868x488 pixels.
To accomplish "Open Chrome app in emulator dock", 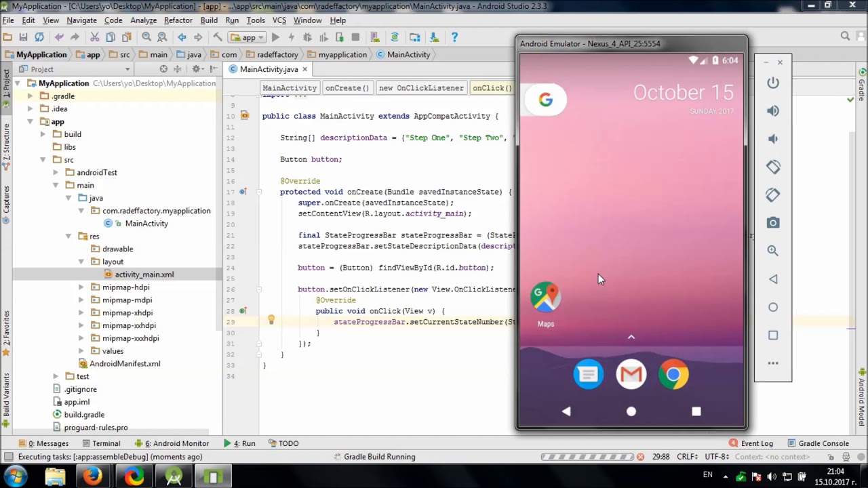I will (x=673, y=375).
